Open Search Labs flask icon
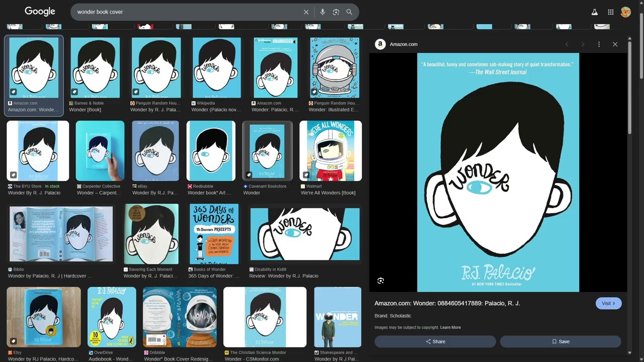Screen dimensions: 644x362 pyautogui.click(x=595, y=12)
